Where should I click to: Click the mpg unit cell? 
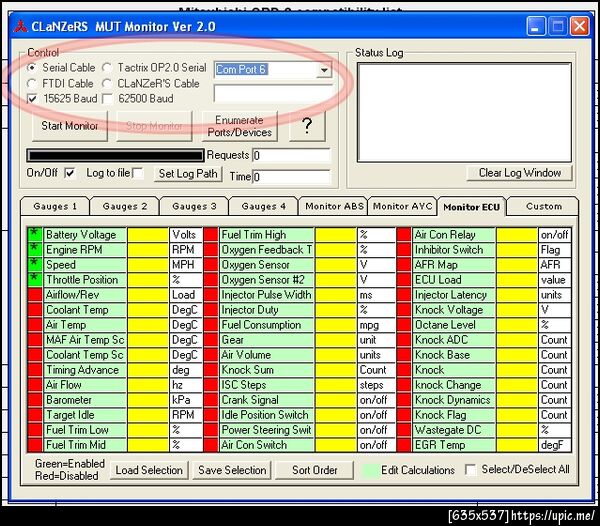click(x=376, y=325)
